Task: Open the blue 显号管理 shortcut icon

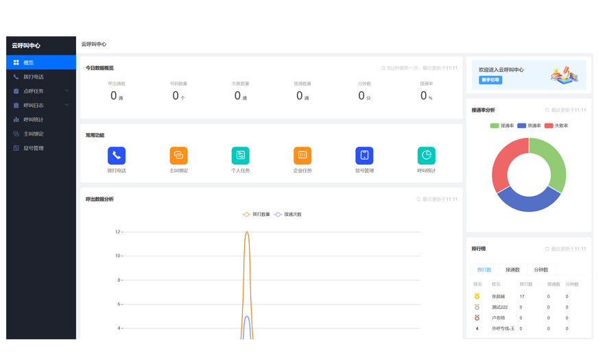Action: tap(364, 156)
